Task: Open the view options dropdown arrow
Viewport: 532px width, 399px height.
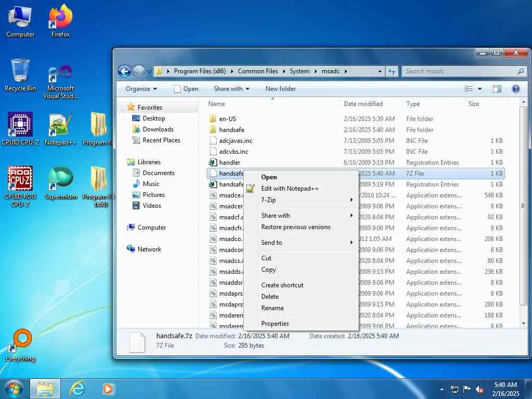Action: coord(480,89)
